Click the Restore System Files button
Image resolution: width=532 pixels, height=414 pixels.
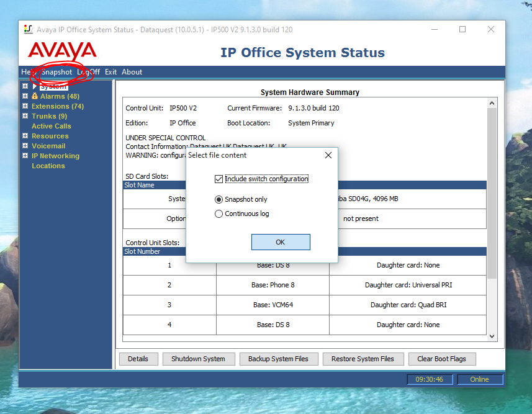click(x=363, y=359)
